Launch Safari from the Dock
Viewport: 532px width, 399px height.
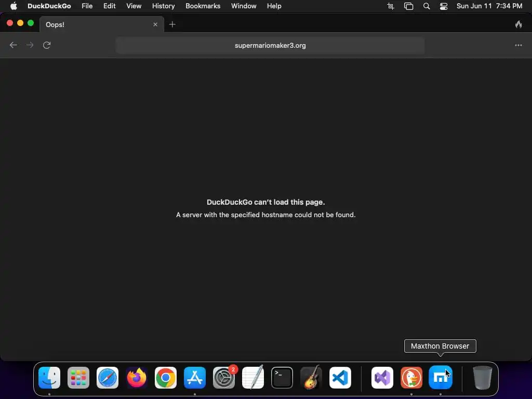(x=108, y=378)
